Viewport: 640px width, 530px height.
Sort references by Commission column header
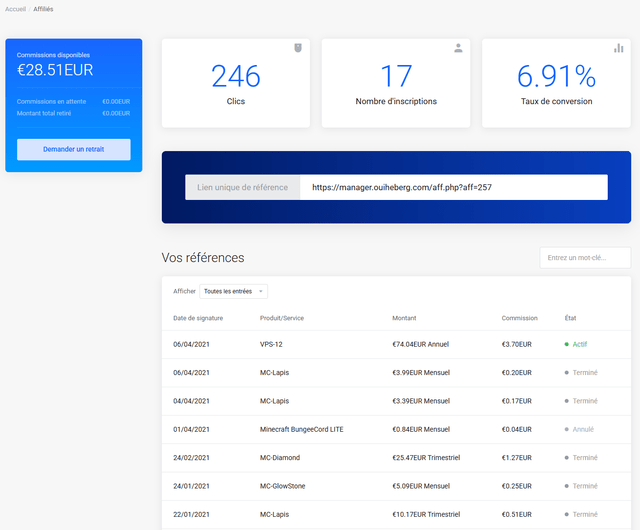[x=520, y=318]
